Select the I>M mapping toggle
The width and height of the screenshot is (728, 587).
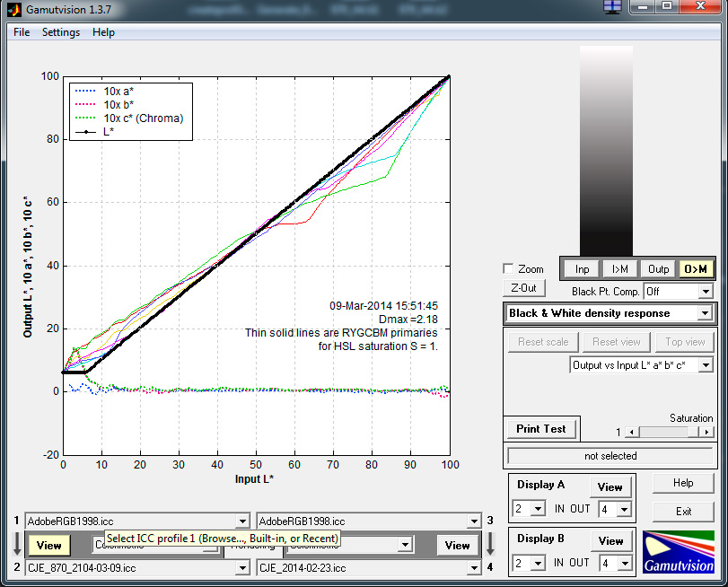619,268
